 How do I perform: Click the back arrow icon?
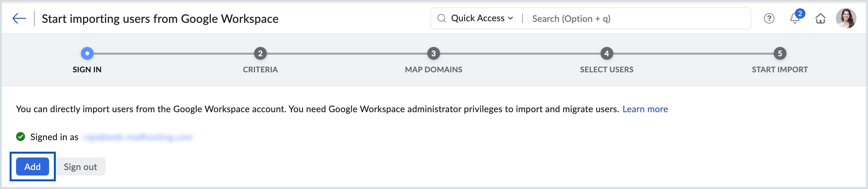pos(19,18)
